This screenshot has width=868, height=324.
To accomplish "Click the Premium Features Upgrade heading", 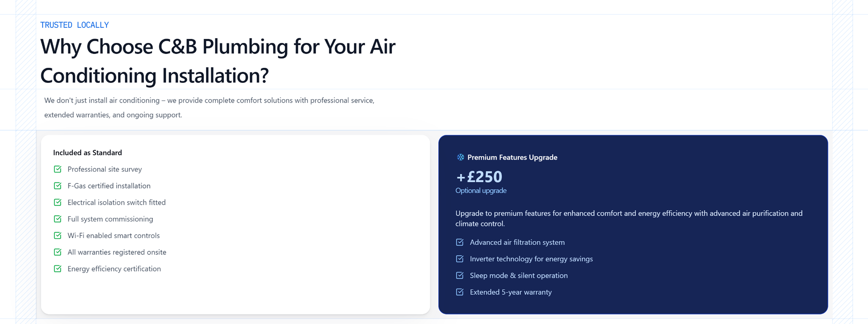I will pyautogui.click(x=512, y=157).
